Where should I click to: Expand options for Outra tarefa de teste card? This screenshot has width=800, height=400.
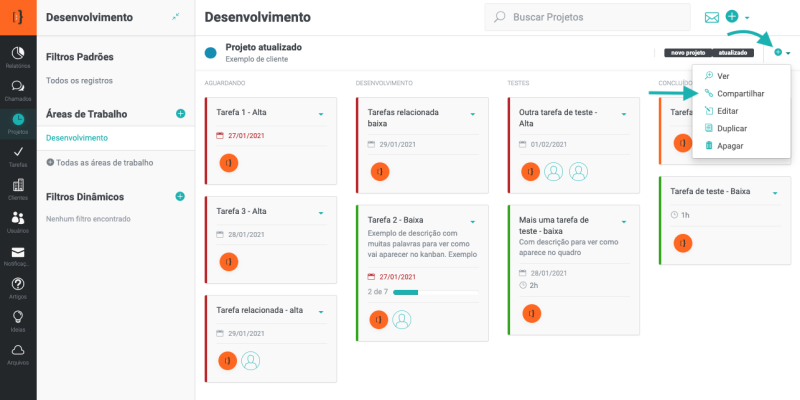point(623,115)
